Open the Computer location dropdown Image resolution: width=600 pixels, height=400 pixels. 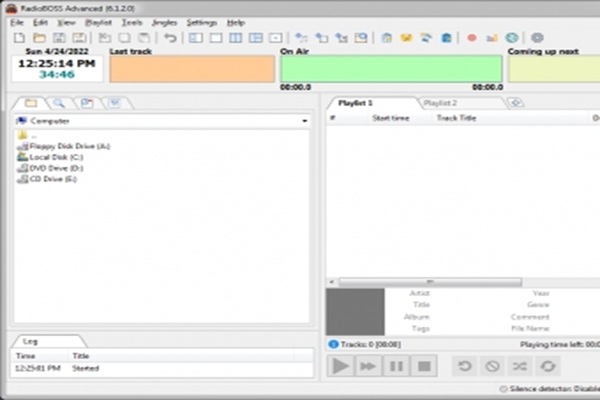pyautogui.click(x=304, y=121)
